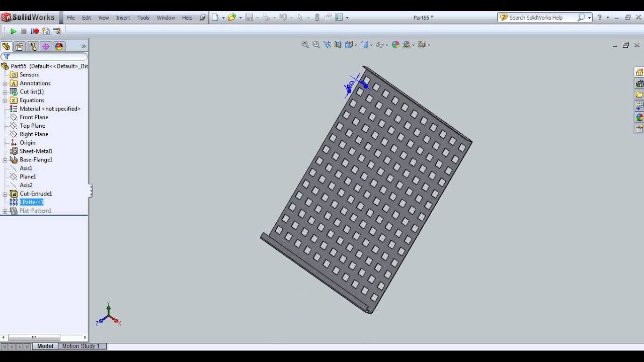The image size is (644, 362).
Task: Open Appearances color ball task pane tab
Action: click(639, 117)
